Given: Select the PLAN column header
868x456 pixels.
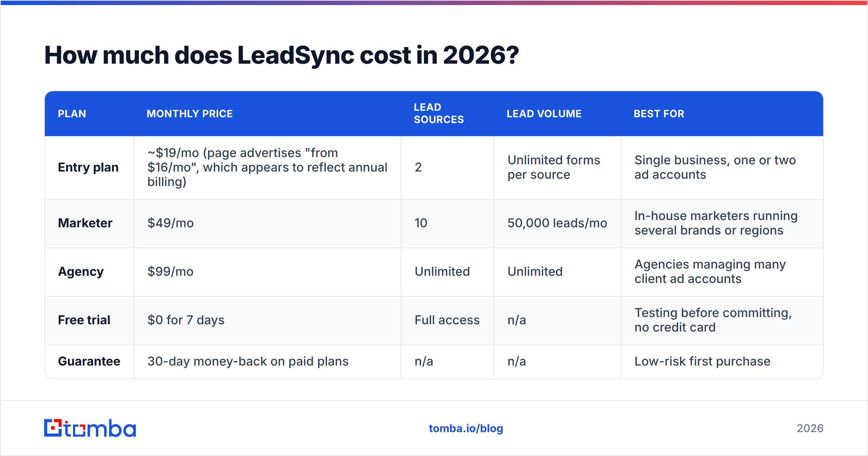Looking at the screenshot, I should 72,114.
